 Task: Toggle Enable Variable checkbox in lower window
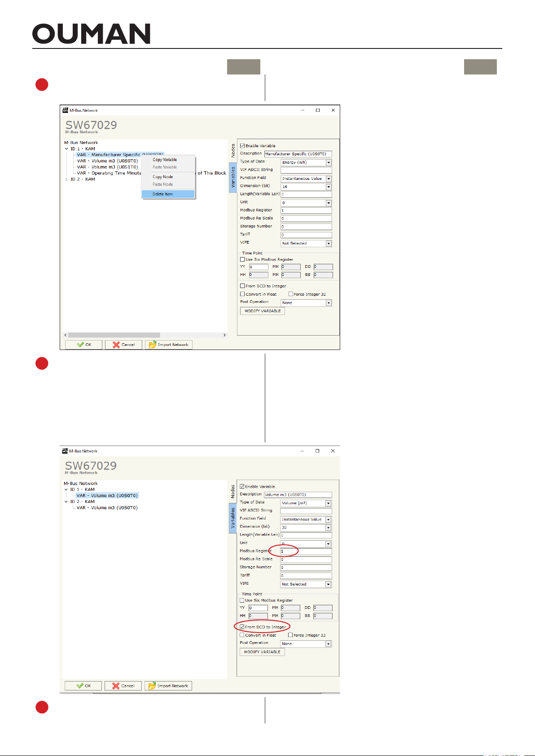tap(242, 486)
